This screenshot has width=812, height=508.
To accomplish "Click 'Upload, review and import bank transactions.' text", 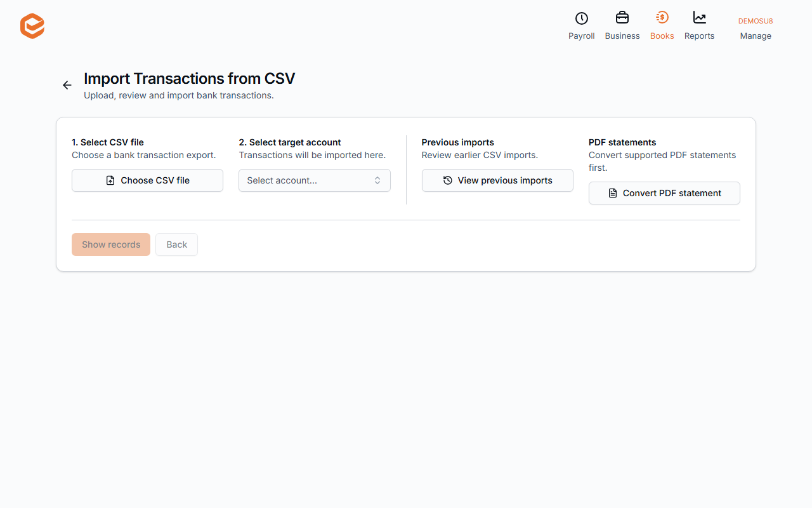I will (179, 96).
